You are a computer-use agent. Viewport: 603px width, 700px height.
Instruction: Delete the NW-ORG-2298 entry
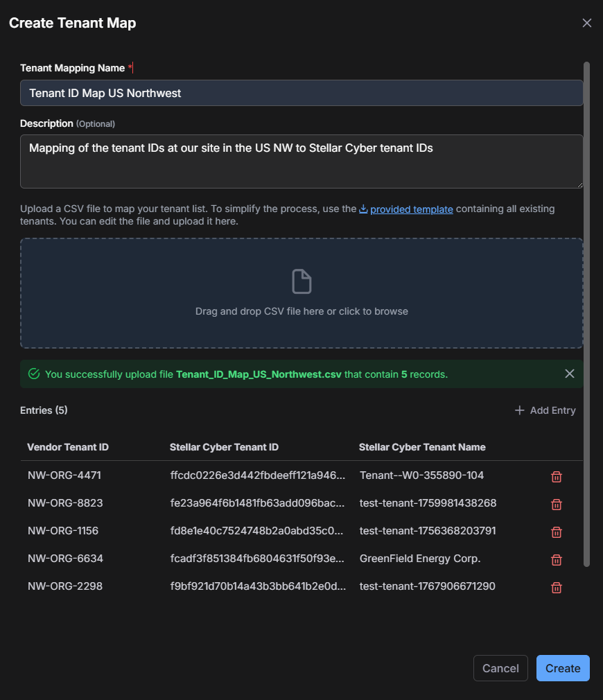pos(556,587)
